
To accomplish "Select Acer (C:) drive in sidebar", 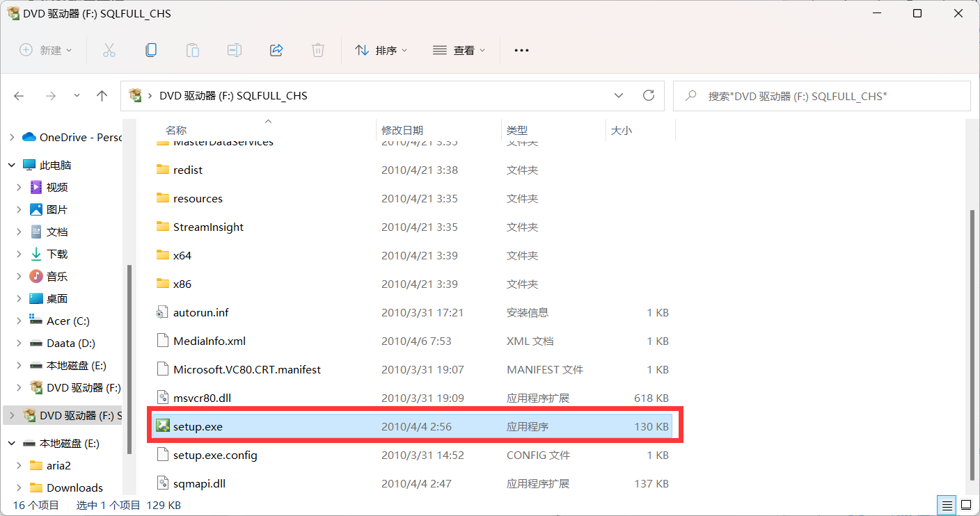I will (68, 321).
